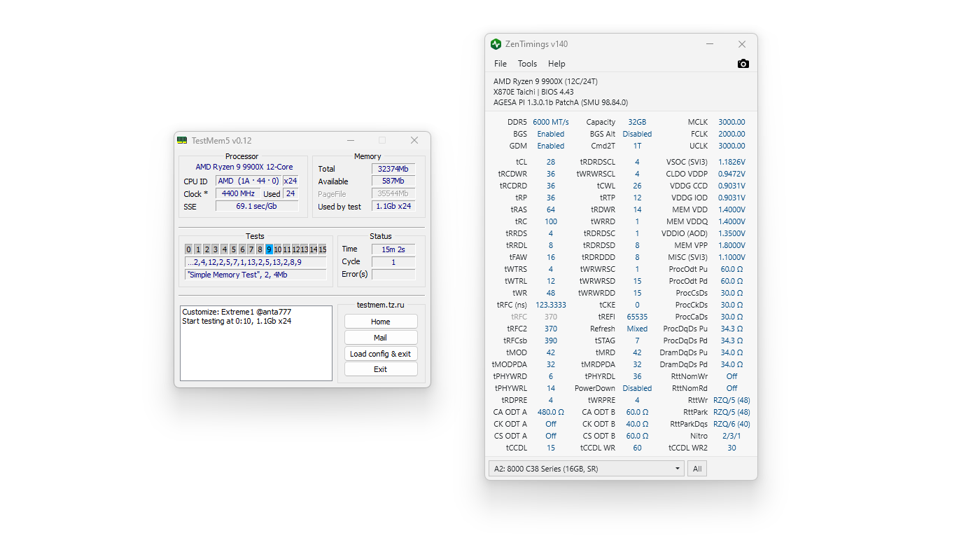Click the PowerDown Disabled value
980x550 pixels.
[637, 388]
